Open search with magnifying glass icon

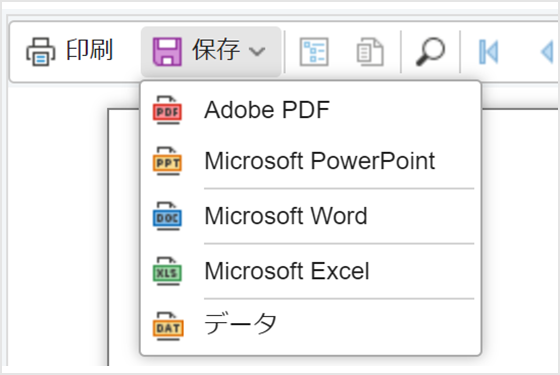tap(430, 52)
